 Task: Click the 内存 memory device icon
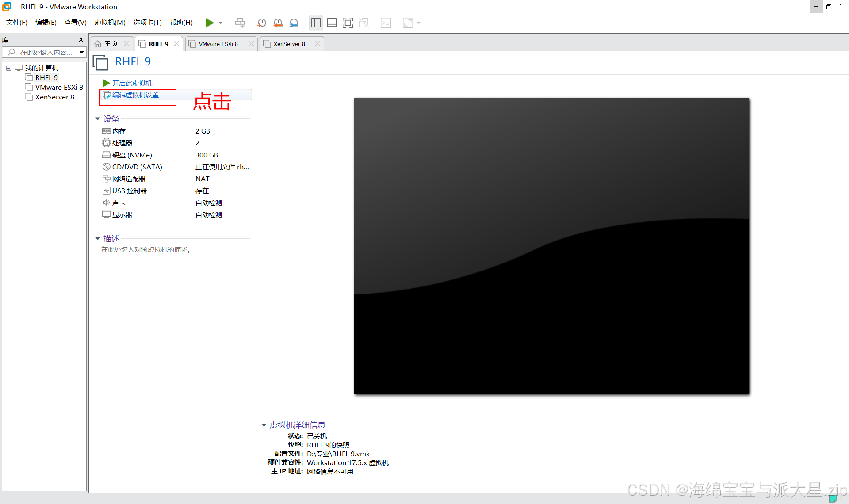pos(107,131)
